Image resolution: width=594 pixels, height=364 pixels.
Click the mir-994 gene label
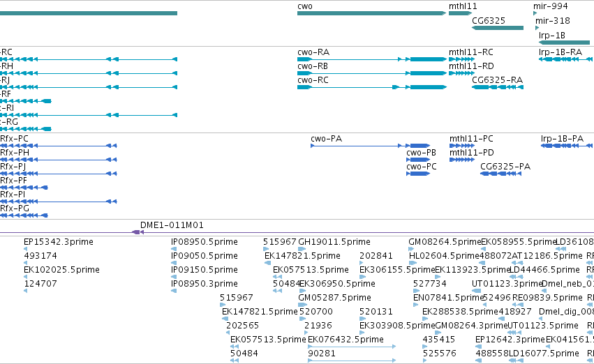(551, 6)
